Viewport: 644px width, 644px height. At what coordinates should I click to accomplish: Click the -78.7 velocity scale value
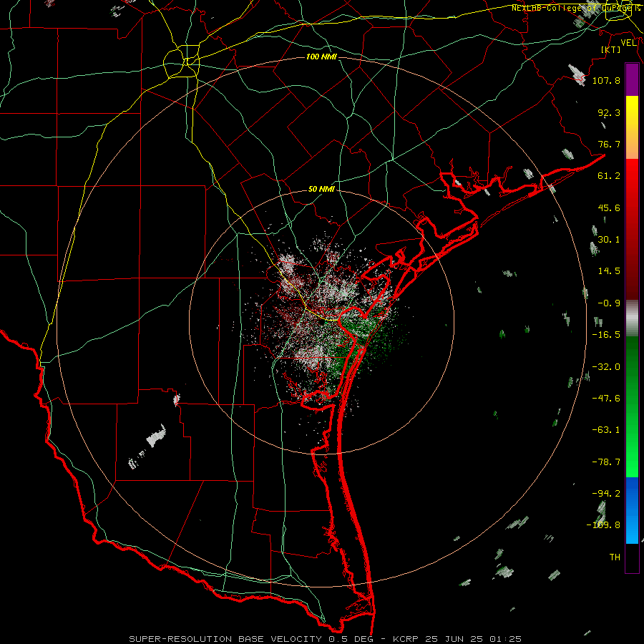[606, 462]
